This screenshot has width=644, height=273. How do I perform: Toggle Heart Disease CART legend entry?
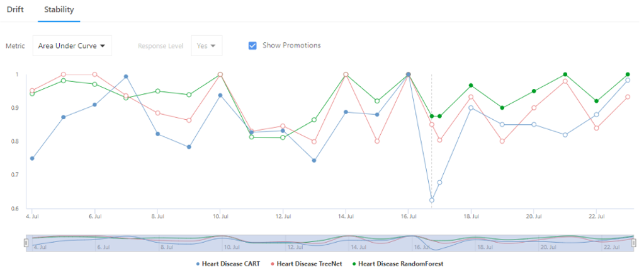tap(229, 264)
